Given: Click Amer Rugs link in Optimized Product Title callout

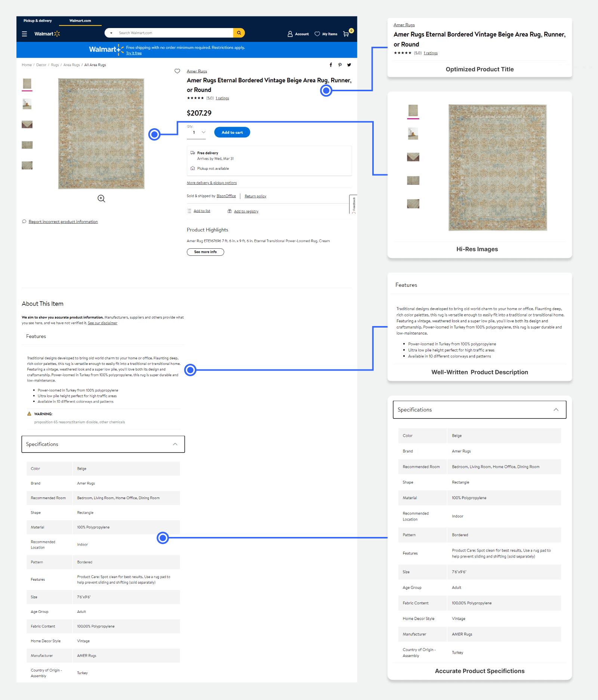Looking at the screenshot, I should click(x=404, y=25).
